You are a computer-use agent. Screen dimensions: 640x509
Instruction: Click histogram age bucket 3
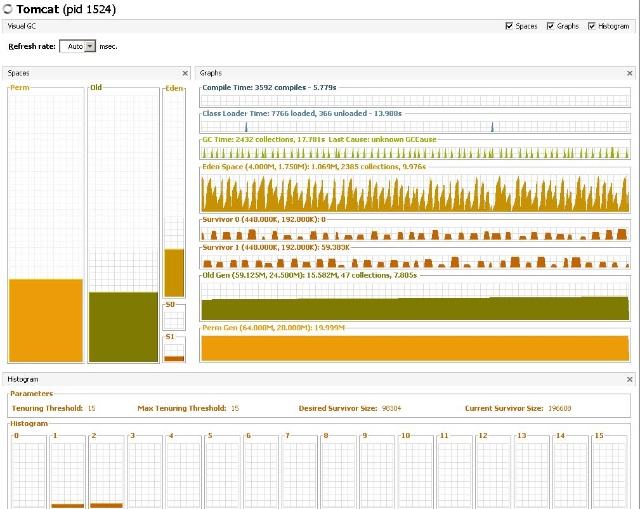tap(145, 473)
